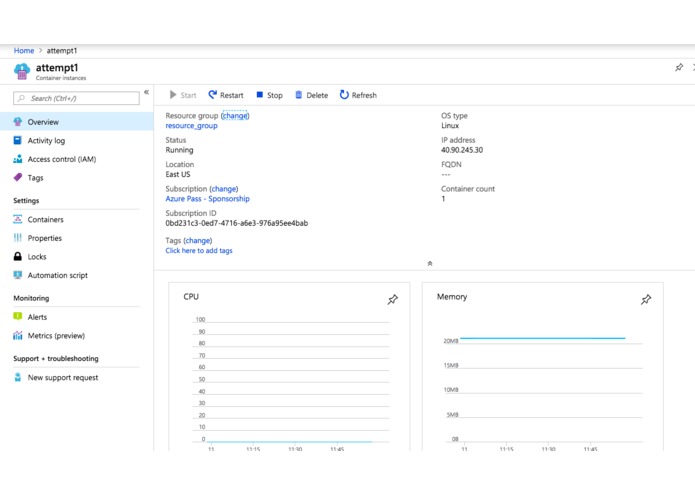Pin the Memory chart
Viewport: 695px width, 494px height.
(646, 300)
